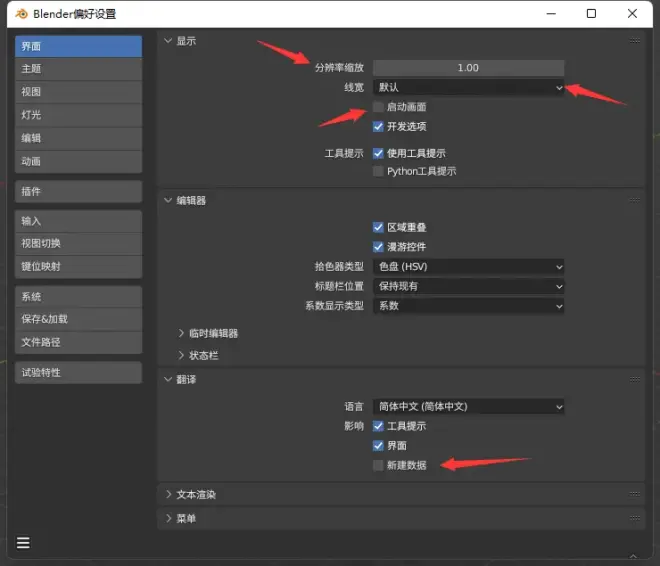Switch to the 主题 tab

coord(78,69)
